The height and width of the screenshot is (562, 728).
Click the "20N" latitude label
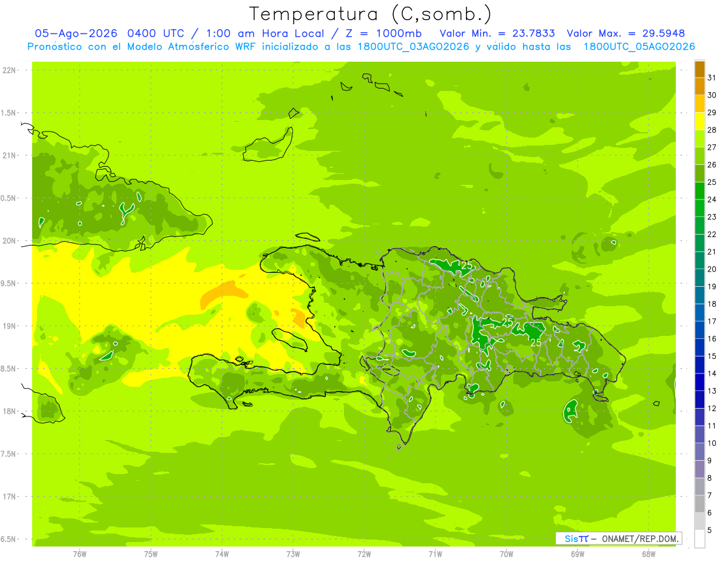(10, 241)
